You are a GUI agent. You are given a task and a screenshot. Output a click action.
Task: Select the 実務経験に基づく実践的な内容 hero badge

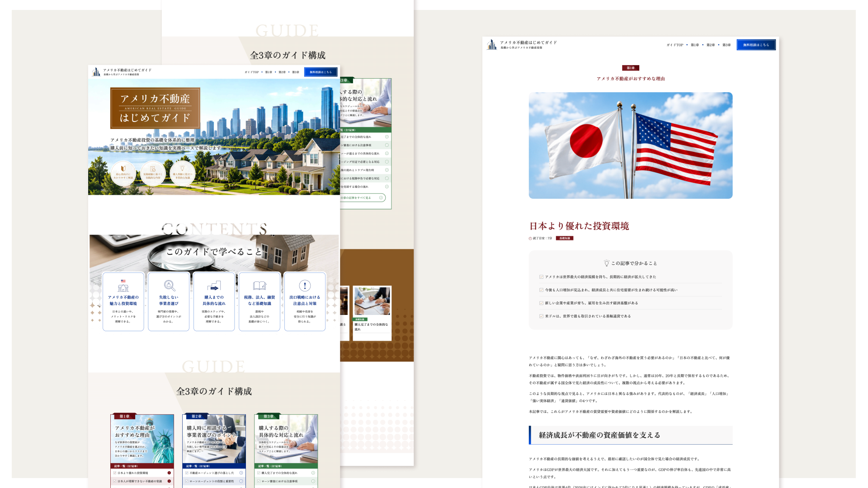[153, 173]
